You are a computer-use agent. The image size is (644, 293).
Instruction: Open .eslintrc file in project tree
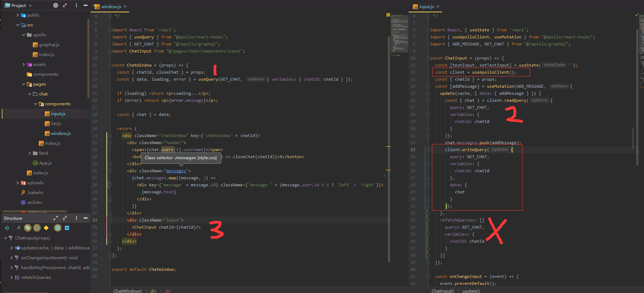point(35,202)
